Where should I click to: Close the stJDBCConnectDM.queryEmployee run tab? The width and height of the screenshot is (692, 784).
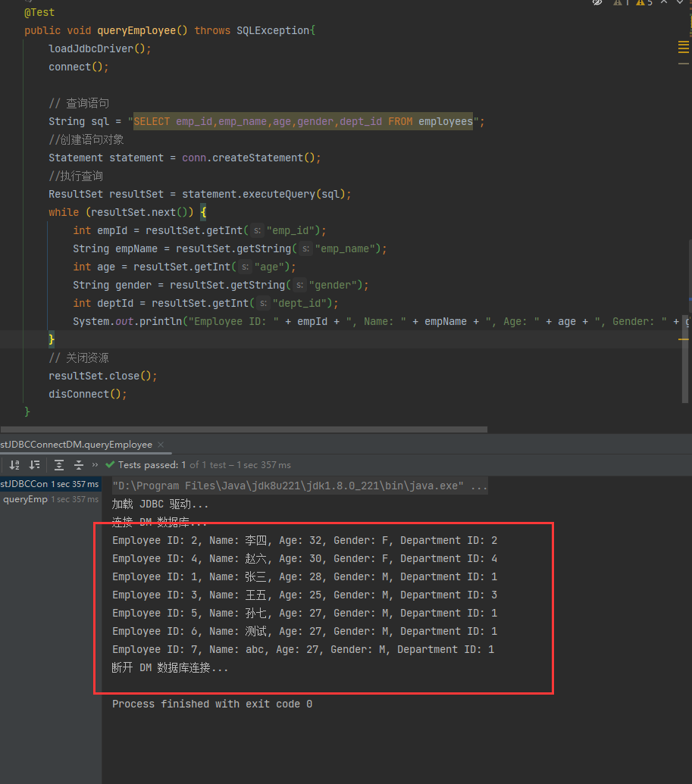click(161, 445)
